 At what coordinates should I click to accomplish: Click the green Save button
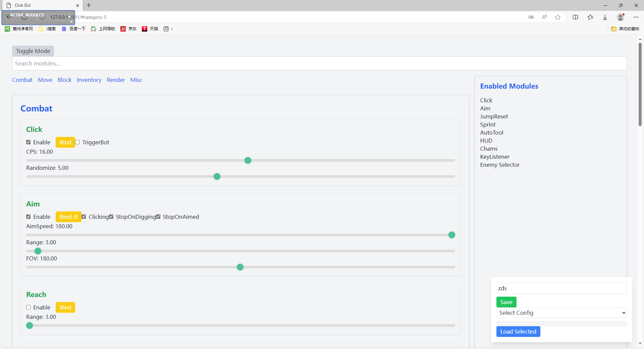(506, 302)
